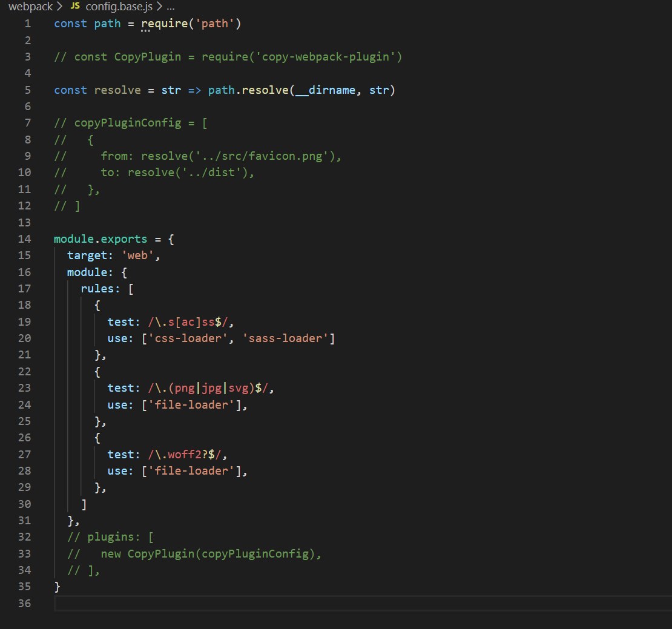This screenshot has height=629, width=672.
Task: Click module.exports on line 14
Action: point(100,239)
